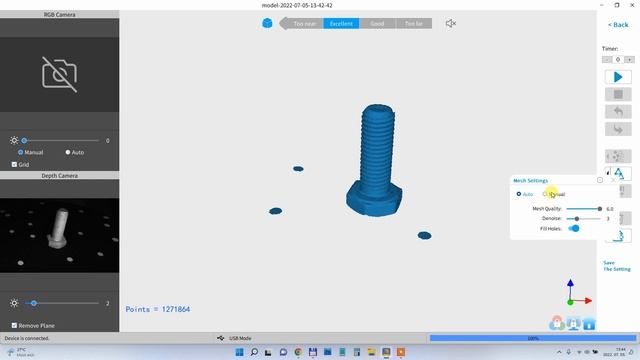Click the RGB Camera brightness slider

(x=60, y=140)
